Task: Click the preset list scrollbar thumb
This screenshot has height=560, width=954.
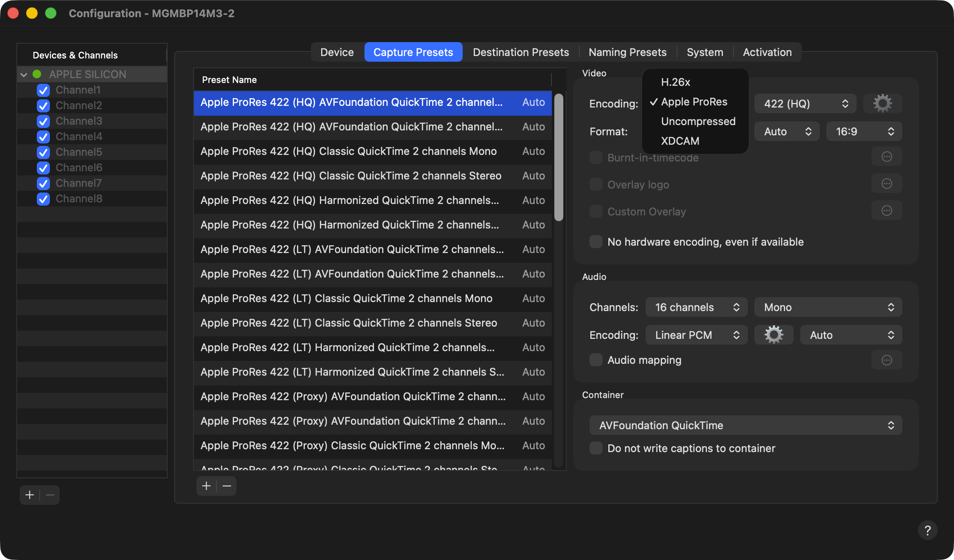Action: pyautogui.click(x=558, y=157)
